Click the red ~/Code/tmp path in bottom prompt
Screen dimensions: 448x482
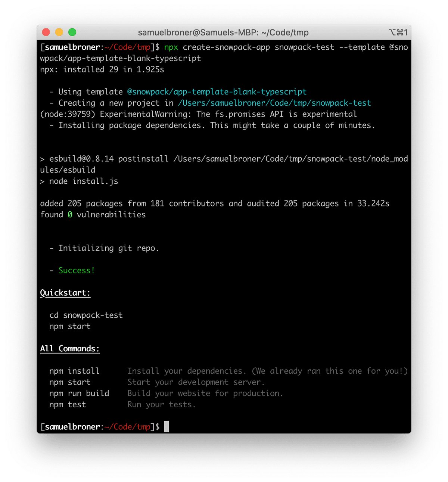coord(127,427)
